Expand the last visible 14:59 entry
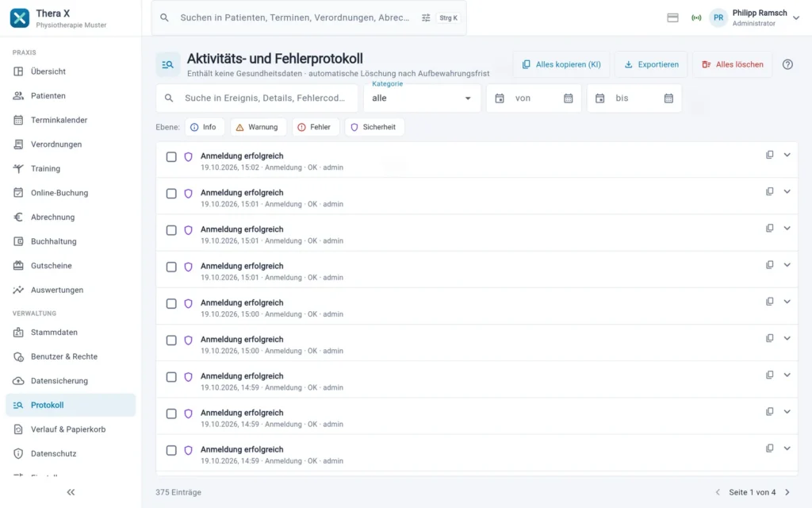This screenshot has width=812, height=508. 787,448
